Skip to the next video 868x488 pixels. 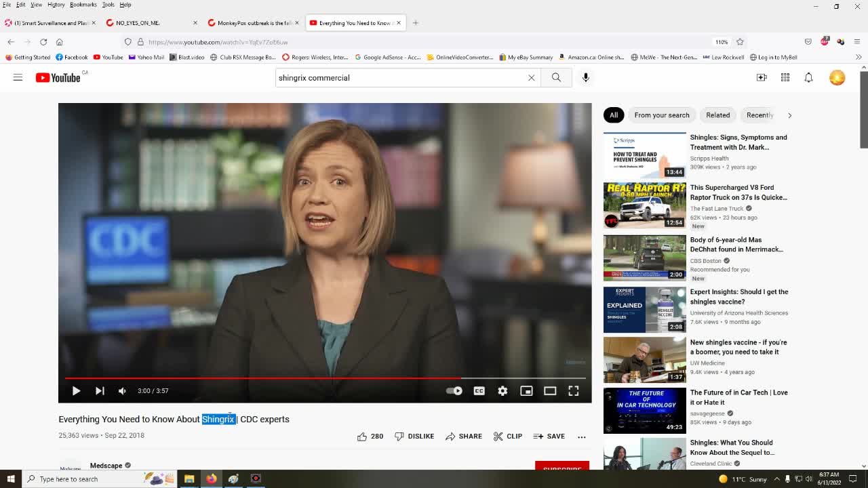100,390
